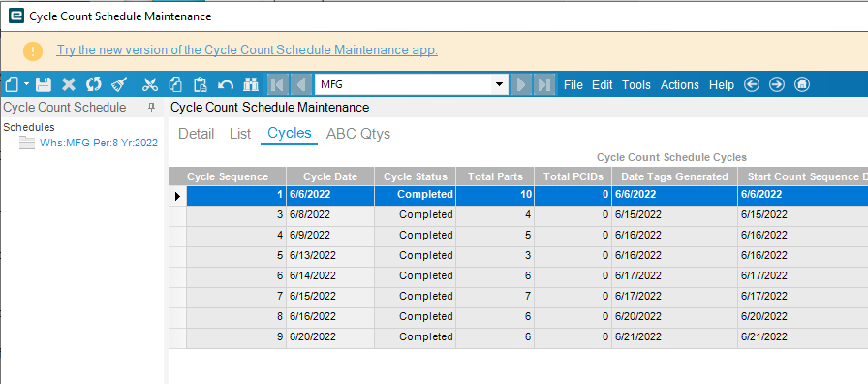Sort by Total PCIDs column header
Image resolution: width=868 pixels, height=384 pixels.
click(573, 176)
